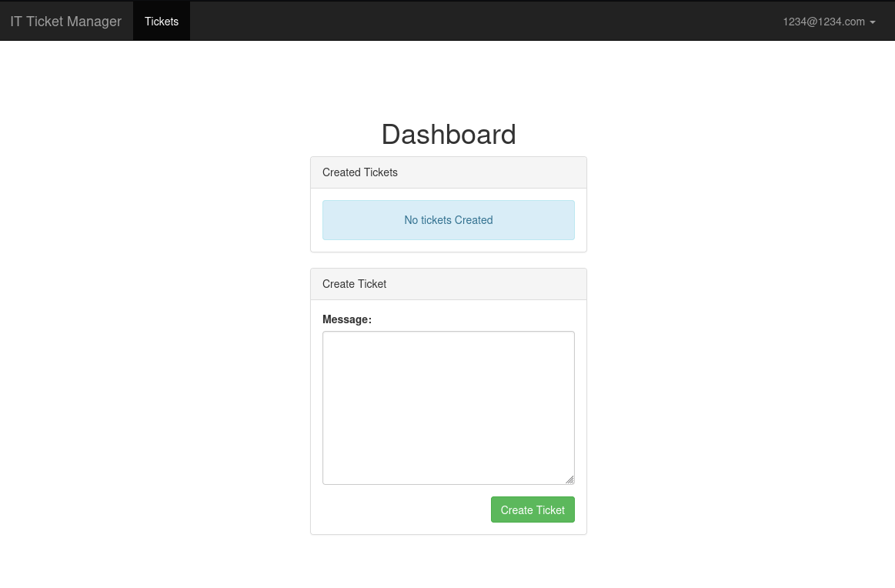Click the Message: field label

[347, 319]
